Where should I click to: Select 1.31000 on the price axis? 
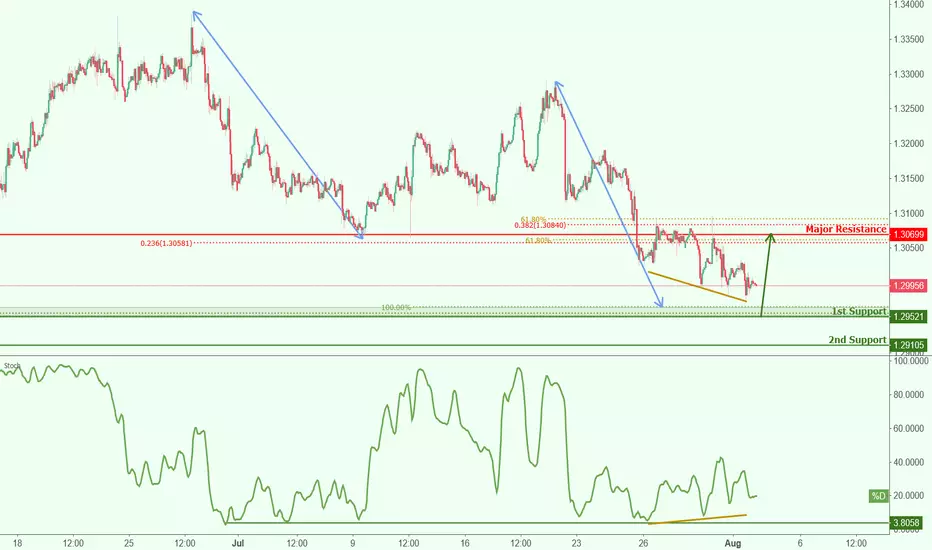[x=909, y=213]
